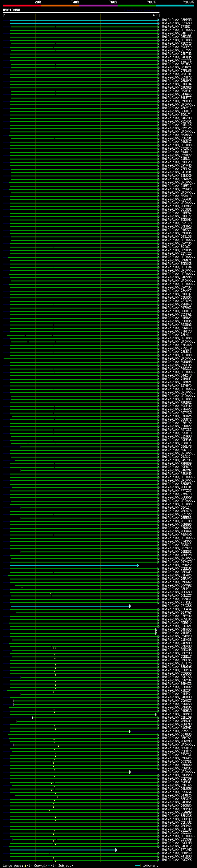Click the cyan alignment bar for UniRef100_B7TJH5
This screenshot has height=868, width=197.
point(63,850)
